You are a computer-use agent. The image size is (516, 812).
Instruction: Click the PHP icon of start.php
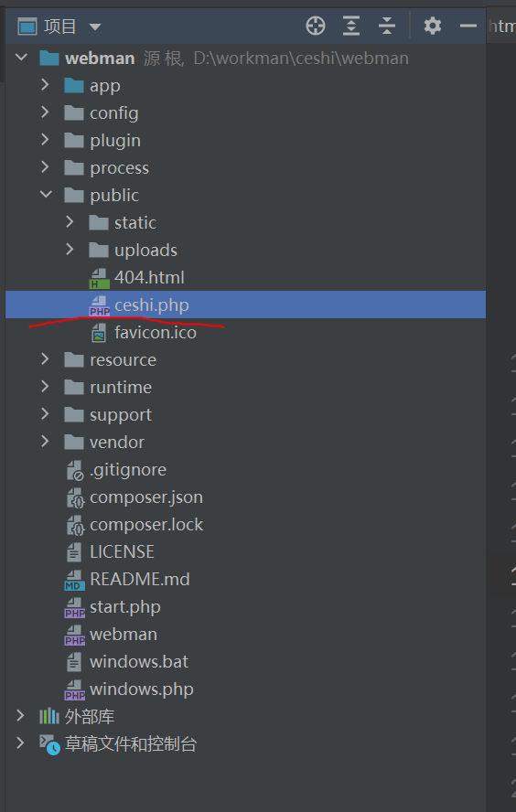(75, 607)
